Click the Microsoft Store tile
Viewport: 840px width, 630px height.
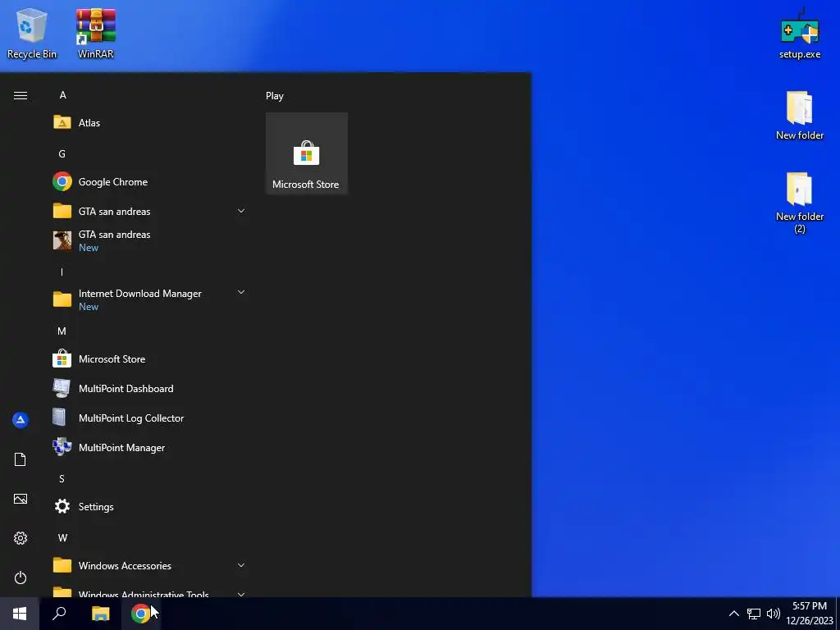[307, 153]
